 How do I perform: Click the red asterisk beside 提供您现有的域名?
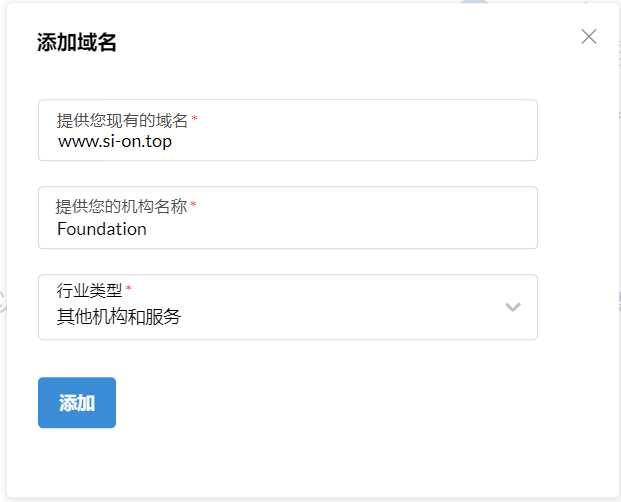tap(194, 119)
